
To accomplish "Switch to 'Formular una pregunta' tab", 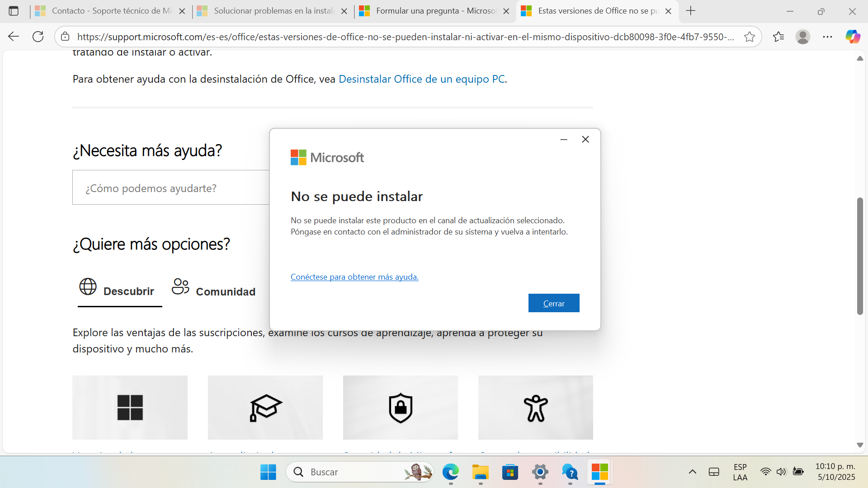I will point(434,11).
